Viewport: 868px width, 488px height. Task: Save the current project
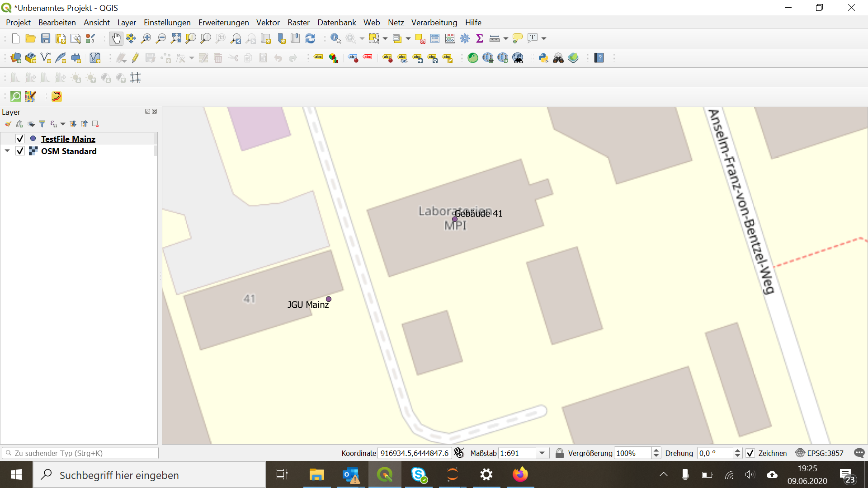[x=46, y=38]
